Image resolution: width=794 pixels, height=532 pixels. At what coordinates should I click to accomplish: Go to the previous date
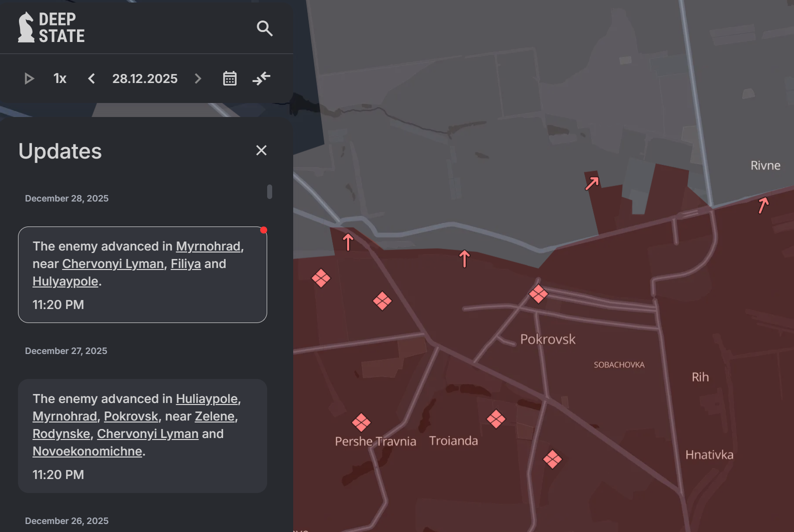(x=91, y=78)
